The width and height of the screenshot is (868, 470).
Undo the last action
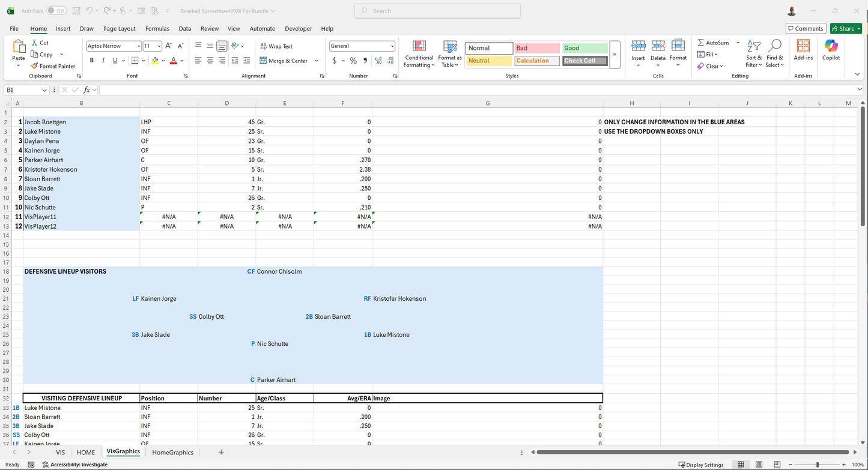90,11
